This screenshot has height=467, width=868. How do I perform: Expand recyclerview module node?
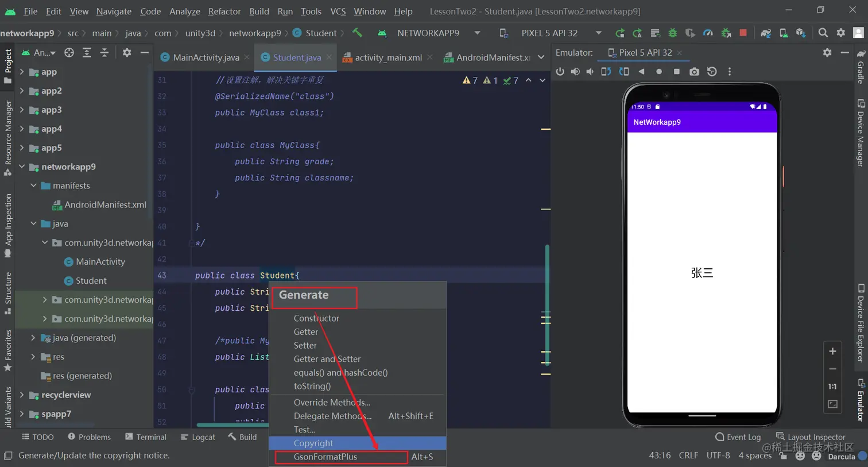(x=22, y=395)
